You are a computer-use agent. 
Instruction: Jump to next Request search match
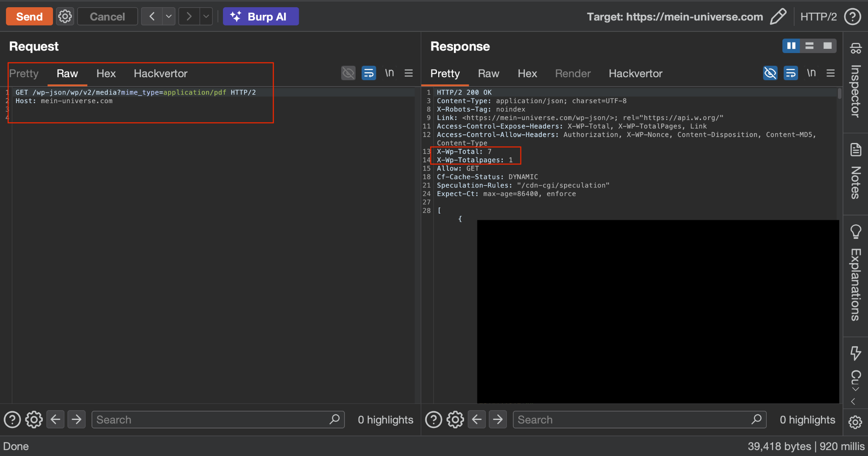pos(77,420)
